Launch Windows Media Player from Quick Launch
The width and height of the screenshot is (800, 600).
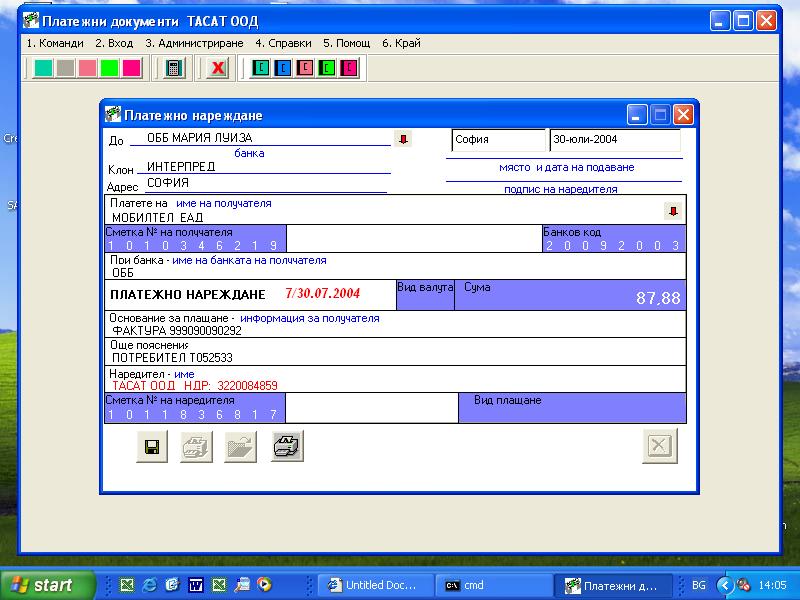click(x=264, y=585)
